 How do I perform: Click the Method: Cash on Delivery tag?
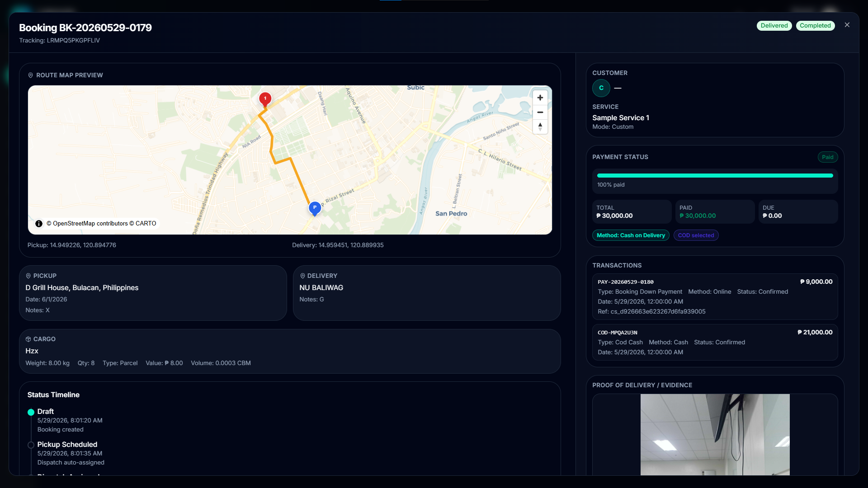[x=631, y=235]
